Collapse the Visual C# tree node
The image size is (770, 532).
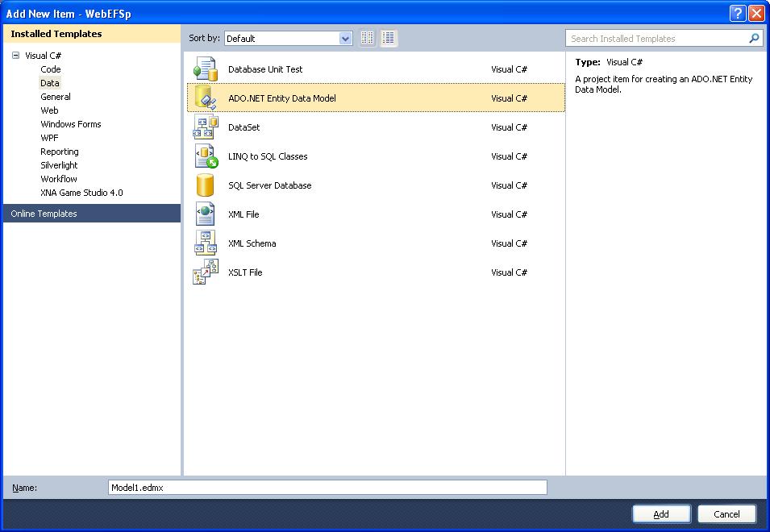(15, 56)
